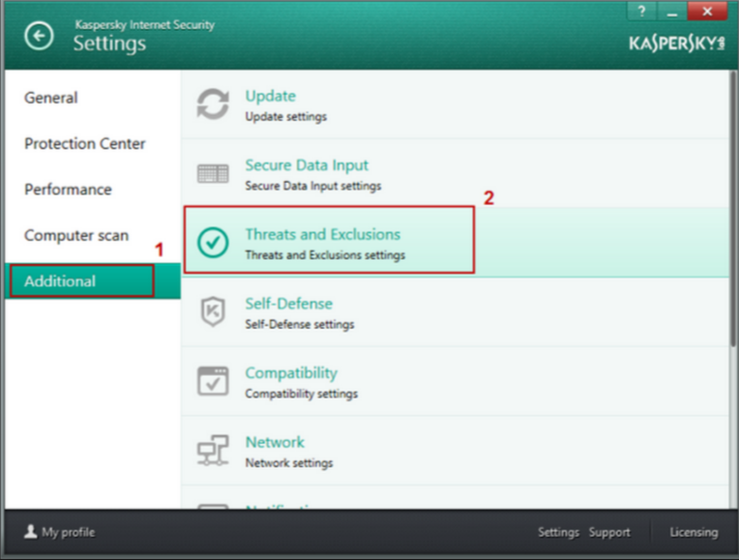The height and width of the screenshot is (560, 739).
Task: Click Settings in the bottom bar
Action: pyautogui.click(x=558, y=532)
